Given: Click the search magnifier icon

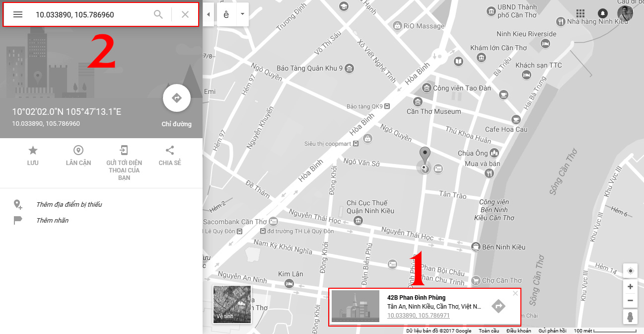Looking at the screenshot, I should [158, 14].
